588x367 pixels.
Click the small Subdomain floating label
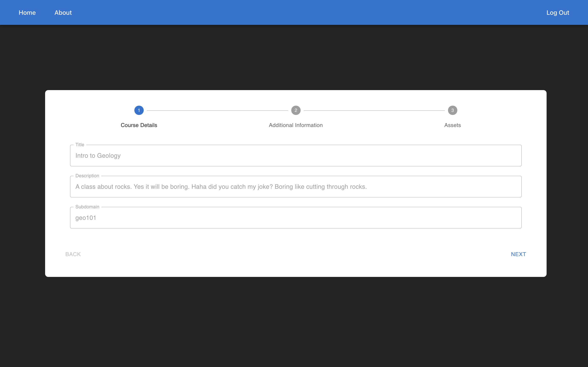87,207
